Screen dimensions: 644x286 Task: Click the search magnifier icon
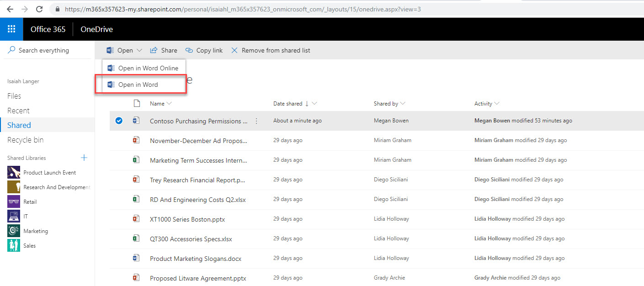tap(11, 50)
